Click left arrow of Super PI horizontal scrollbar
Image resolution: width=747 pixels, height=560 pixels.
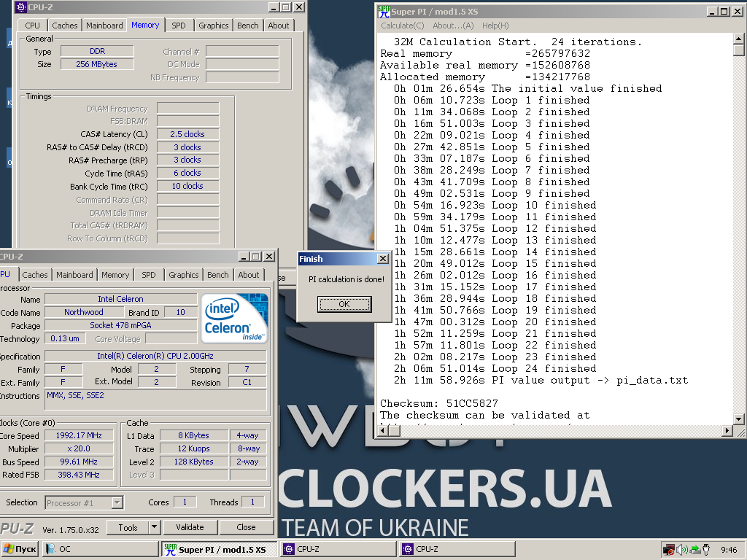[x=382, y=430]
